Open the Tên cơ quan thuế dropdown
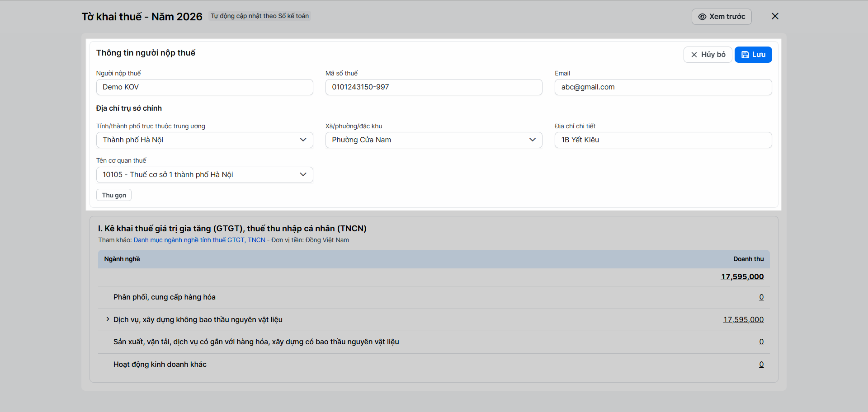Image resolution: width=868 pixels, height=412 pixels. tap(204, 175)
